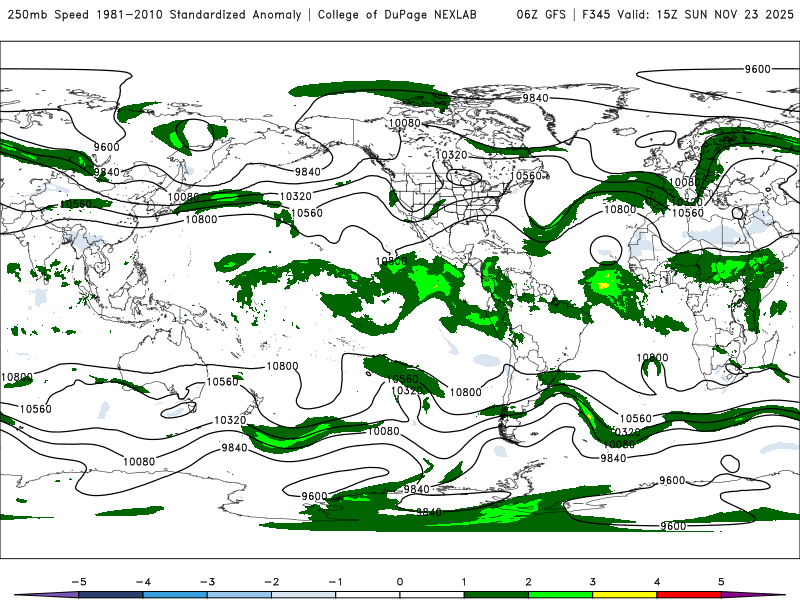Click the '-1' colorbar tick label
The height and width of the screenshot is (600, 800).
335,582
